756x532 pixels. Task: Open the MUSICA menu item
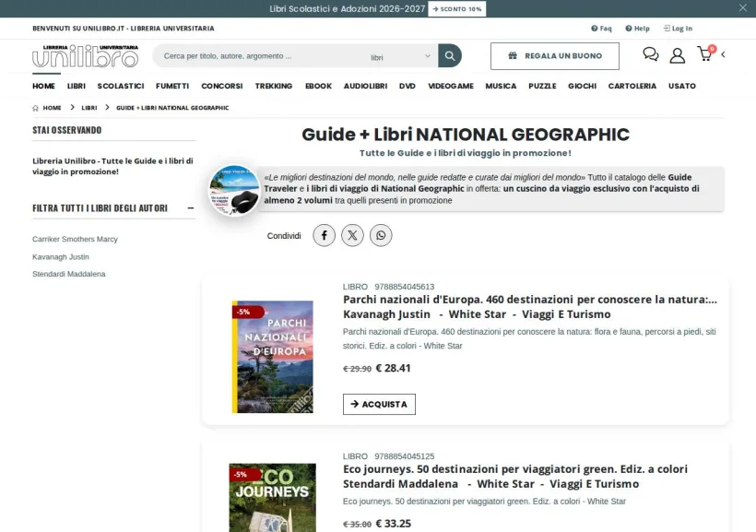(x=501, y=86)
